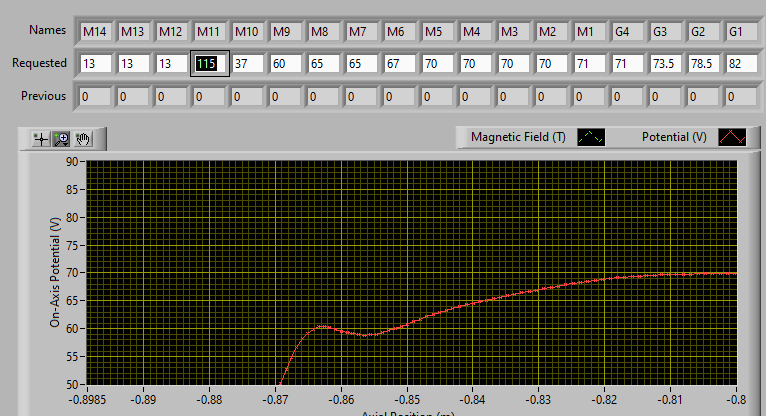
Task: Select the G3 name cell
Action: click(x=665, y=32)
